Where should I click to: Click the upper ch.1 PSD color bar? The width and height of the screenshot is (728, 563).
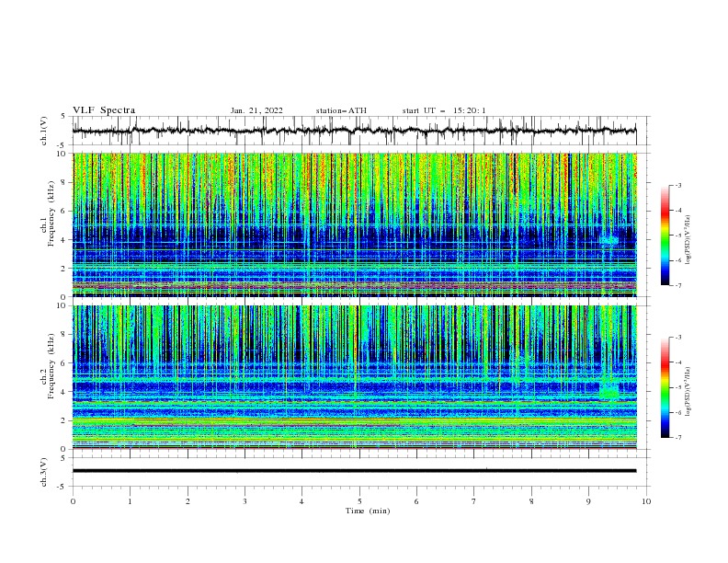(665, 236)
